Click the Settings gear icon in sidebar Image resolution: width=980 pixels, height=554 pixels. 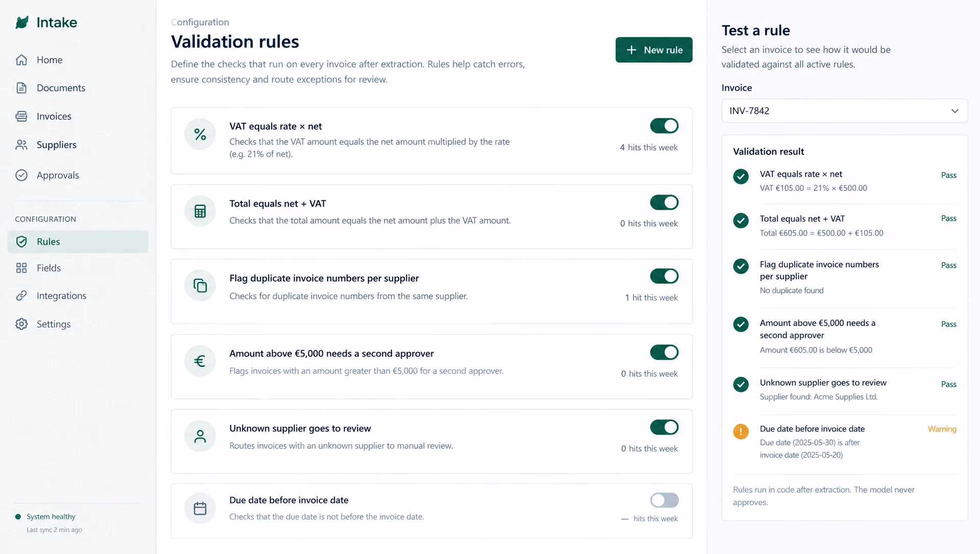click(21, 324)
